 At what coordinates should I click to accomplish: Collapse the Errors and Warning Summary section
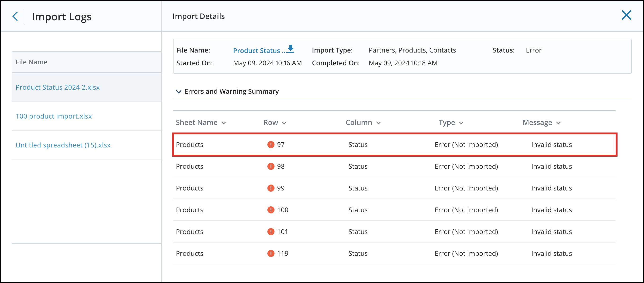178,92
